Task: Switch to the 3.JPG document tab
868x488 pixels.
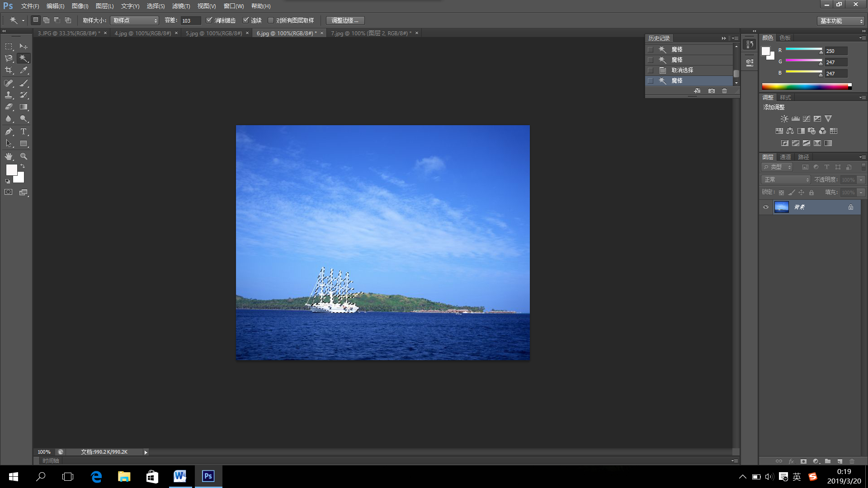Action: [69, 33]
